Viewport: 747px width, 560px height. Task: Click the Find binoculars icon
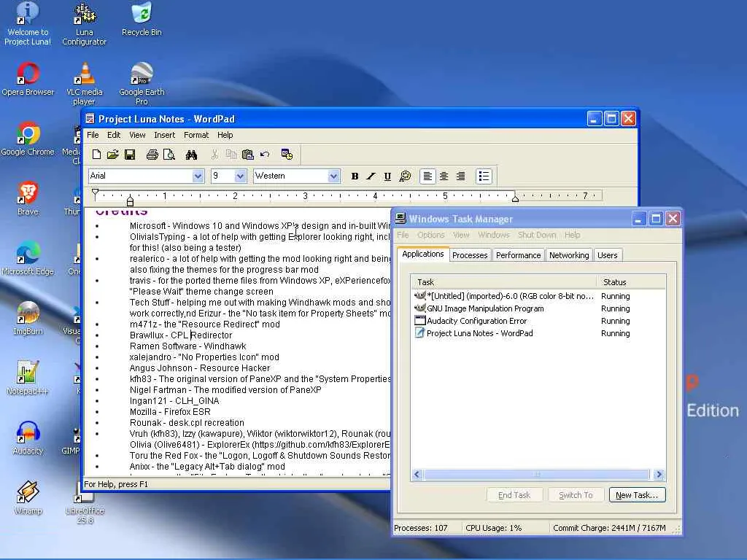coord(192,155)
